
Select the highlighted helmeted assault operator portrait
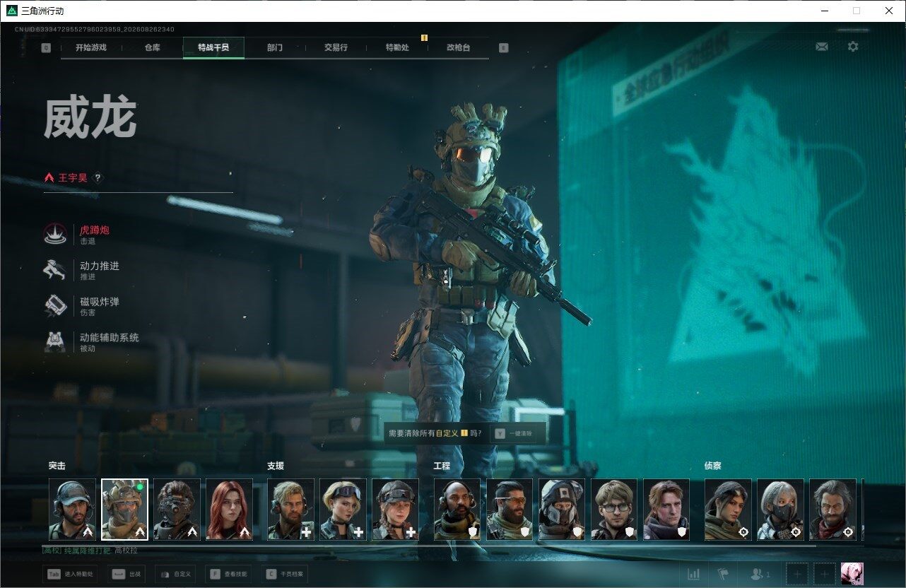click(x=124, y=510)
